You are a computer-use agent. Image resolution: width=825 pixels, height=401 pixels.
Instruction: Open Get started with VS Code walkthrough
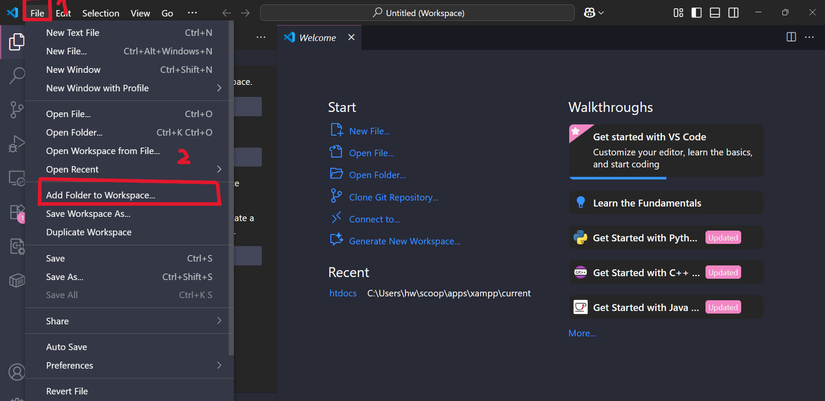[666, 152]
